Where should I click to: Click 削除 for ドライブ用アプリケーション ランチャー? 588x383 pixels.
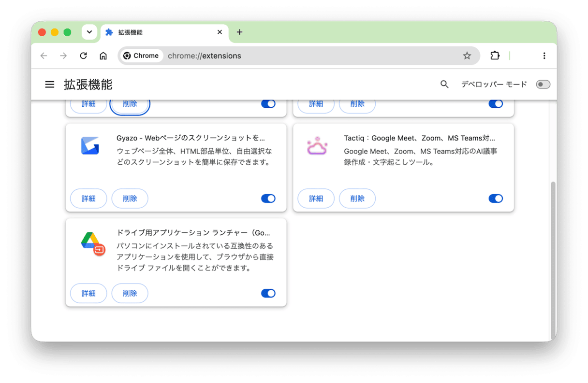tap(130, 293)
